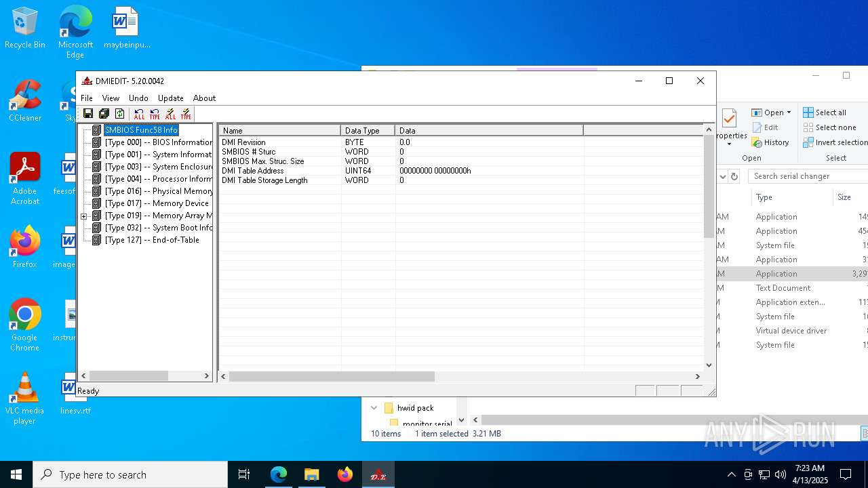Open the About menu in DMIEDIT
Image resolution: width=868 pixels, height=488 pixels.
pos(204,98)
